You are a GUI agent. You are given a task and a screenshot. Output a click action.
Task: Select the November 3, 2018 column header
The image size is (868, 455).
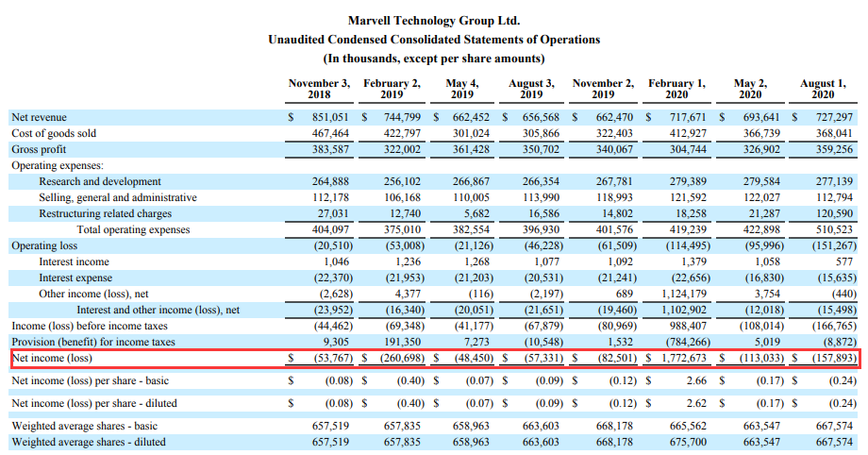(x=319, y=89)
